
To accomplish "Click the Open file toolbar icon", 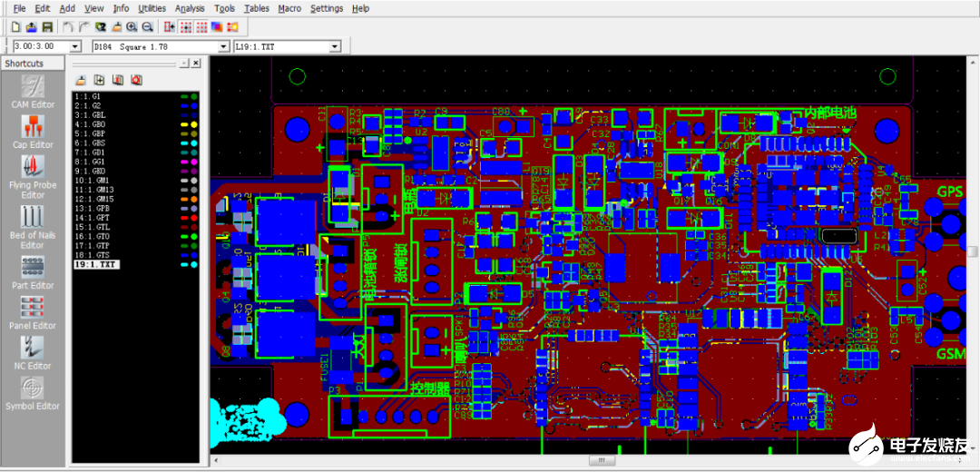I will [x=32, y=27].
